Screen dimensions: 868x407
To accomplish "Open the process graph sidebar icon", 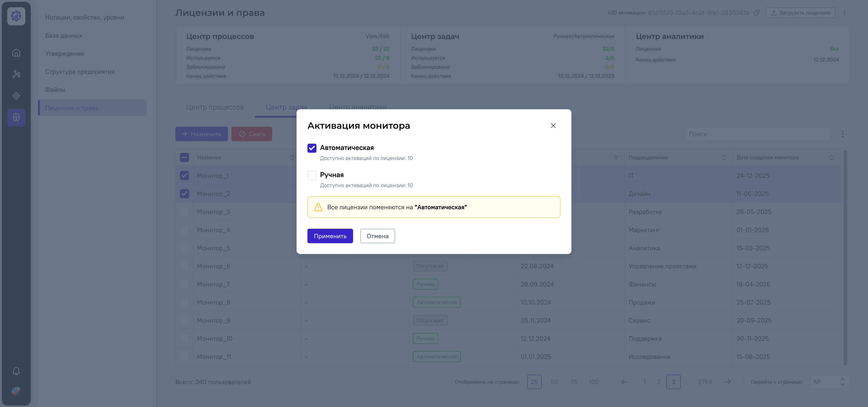I will [16, 74].
